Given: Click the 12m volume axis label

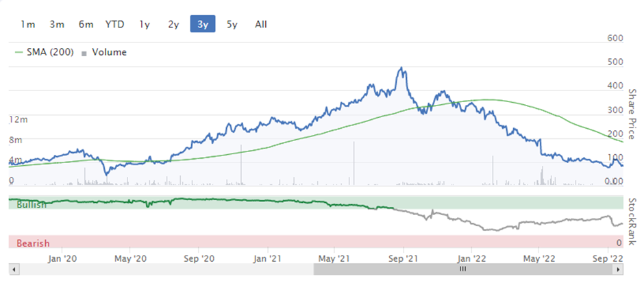Looking at the screenshot, I should (18, 119).
